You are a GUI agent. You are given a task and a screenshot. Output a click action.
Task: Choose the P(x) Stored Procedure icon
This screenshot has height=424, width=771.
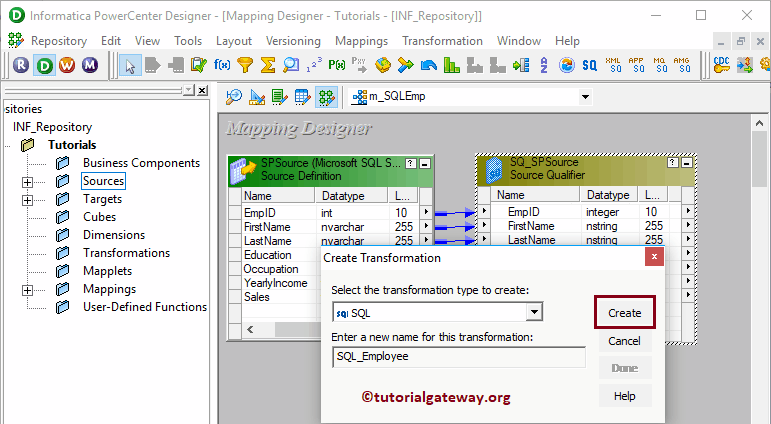pos(337,64)
